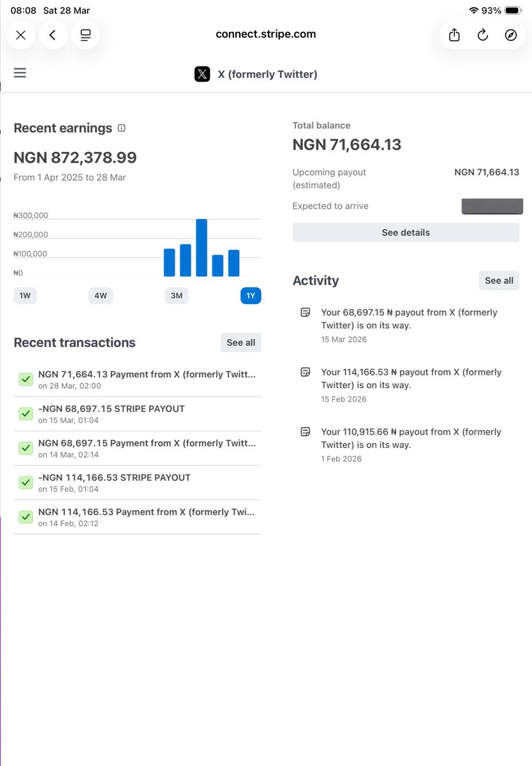Click green check for 14 Feb payment

(x=26, y=517)
